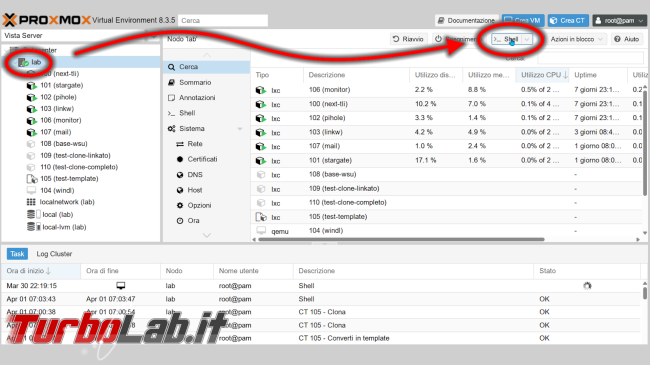
Task: Select 'Apr 01 07:03:43' Shell task row
Action: [x=321, y=299]
